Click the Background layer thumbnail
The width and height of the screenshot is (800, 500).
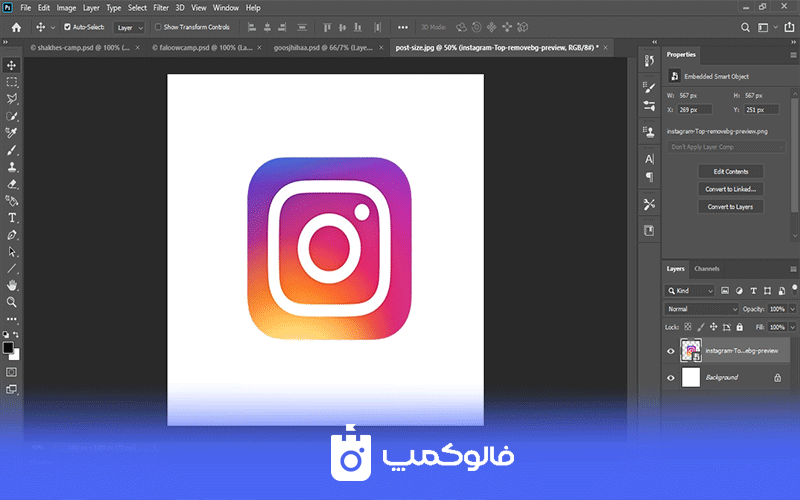tap(691, 378)
